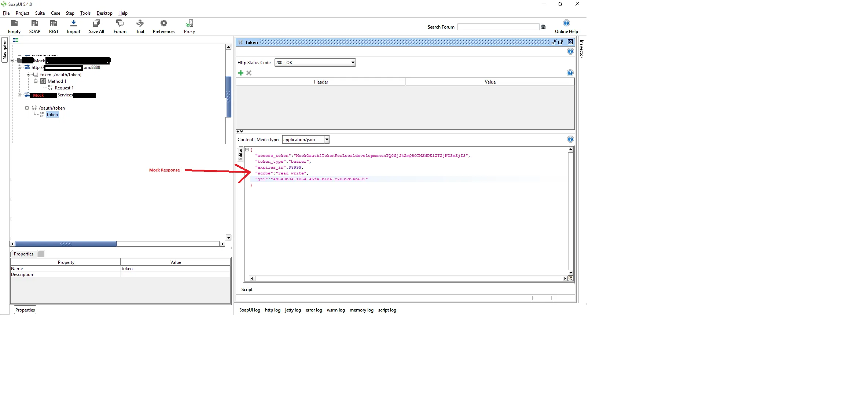Image resolution: width=868 pixels, height=420 pixels.
Task: Click the navigator horizontal scrollbar thumb
Action: (x=66, y=244)
